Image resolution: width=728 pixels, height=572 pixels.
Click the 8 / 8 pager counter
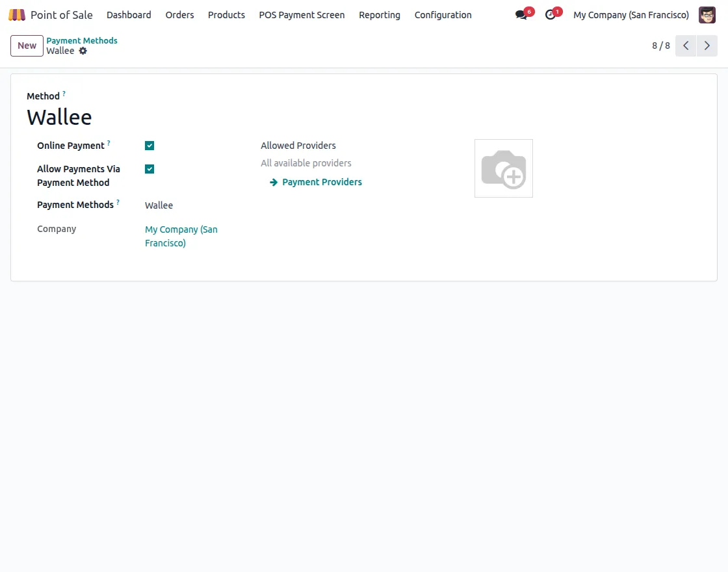(660, 45)
